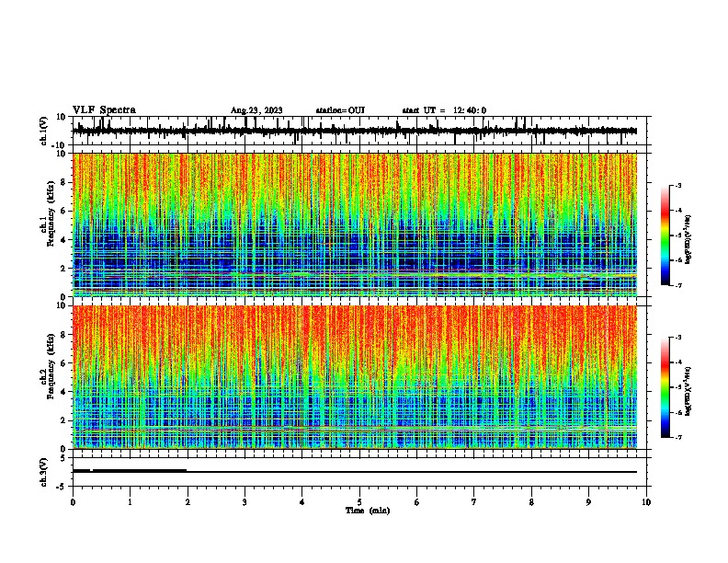Screen dimensions: 728x563
Task: Select the "8" tick on the time axis
Action: pos(531,502)
